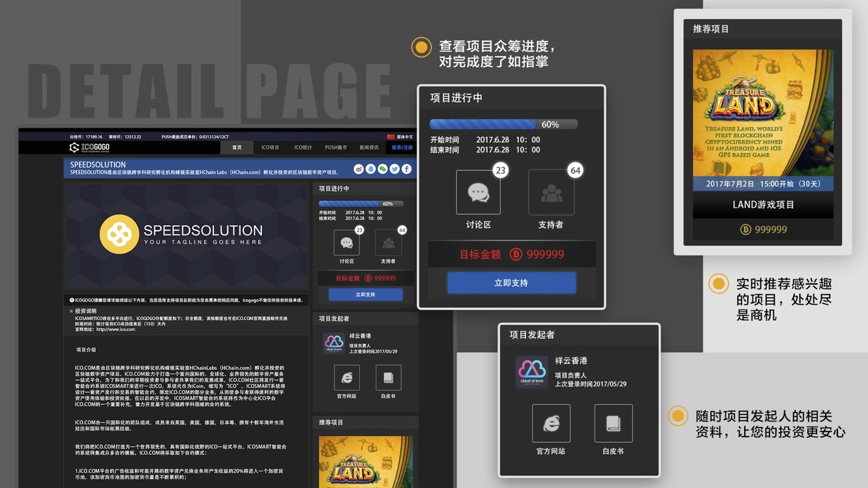Screen dimensions: 868x488
Task: Click the 项目介绍 section heading
Action: pos(86,350)
